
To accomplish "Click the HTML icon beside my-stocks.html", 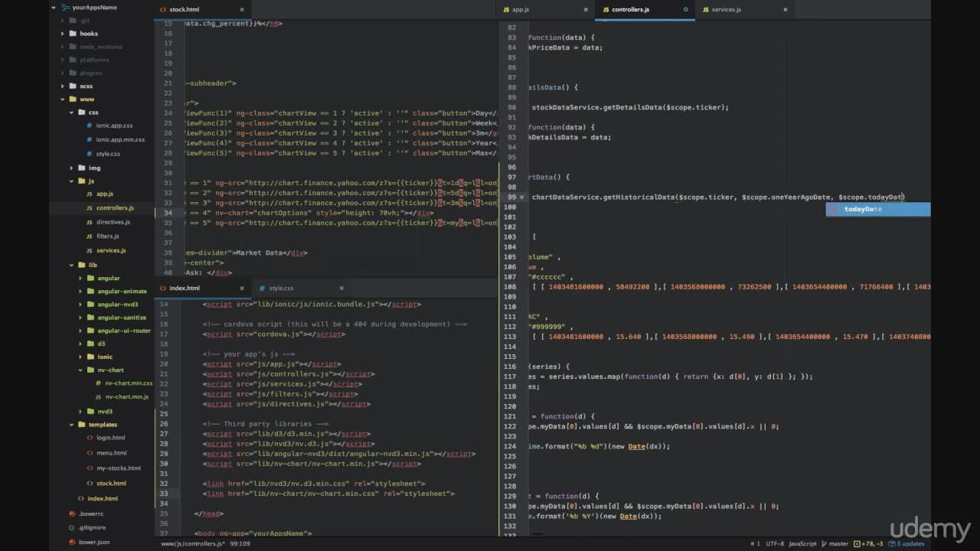I will [x=90, y=468].
